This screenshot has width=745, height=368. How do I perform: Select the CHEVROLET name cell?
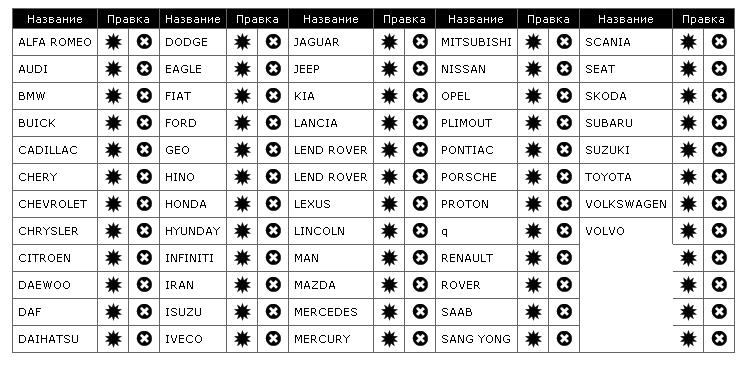[55, 204]
